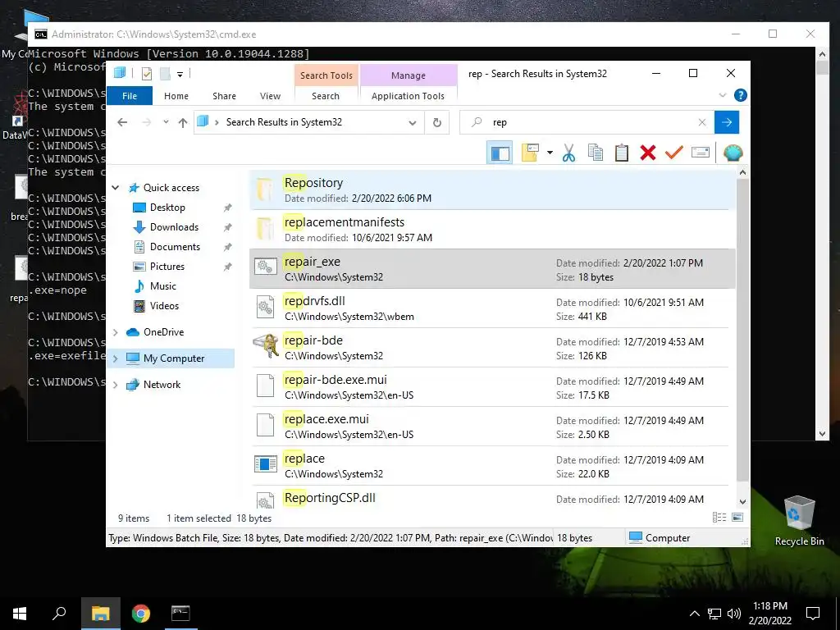Expand the OneDrive tree node

[115, 332]
